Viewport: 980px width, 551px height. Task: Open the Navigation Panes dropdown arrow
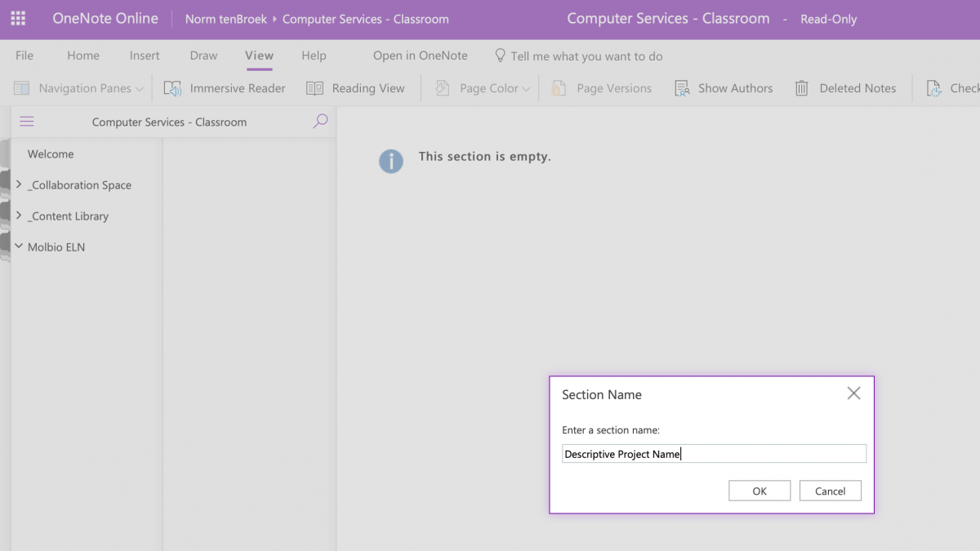(x=140, y=89)
